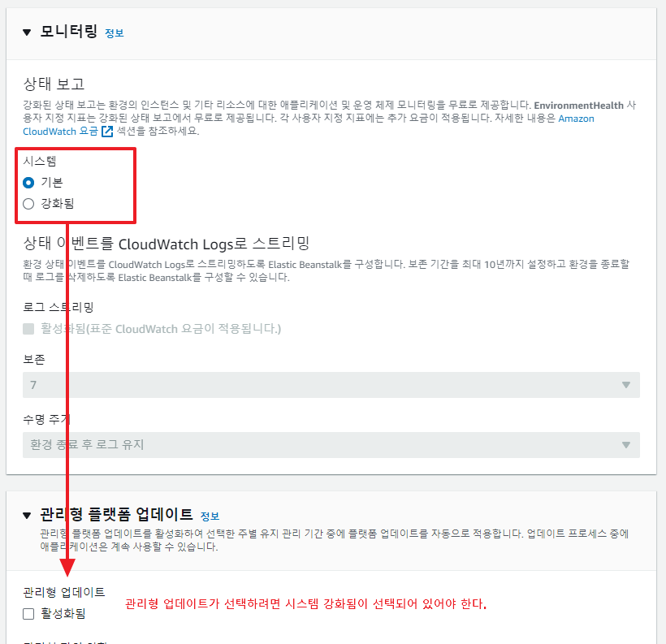
Task: Click the external link icon after 요금
Action: [x=107, y=132]
